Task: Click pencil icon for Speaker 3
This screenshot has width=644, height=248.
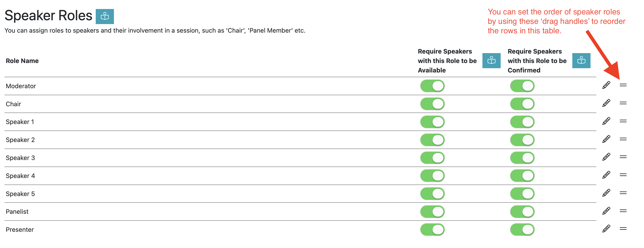Action: 606,157
